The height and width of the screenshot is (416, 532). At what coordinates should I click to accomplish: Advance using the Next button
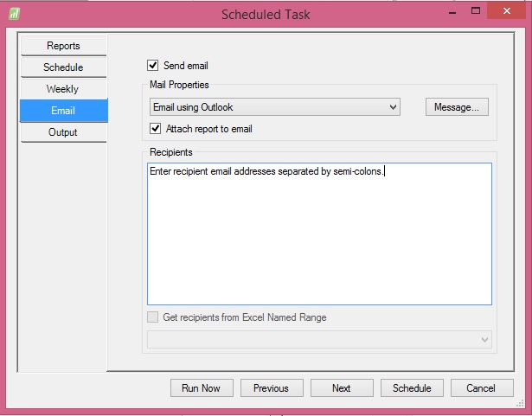click(342, 388)
